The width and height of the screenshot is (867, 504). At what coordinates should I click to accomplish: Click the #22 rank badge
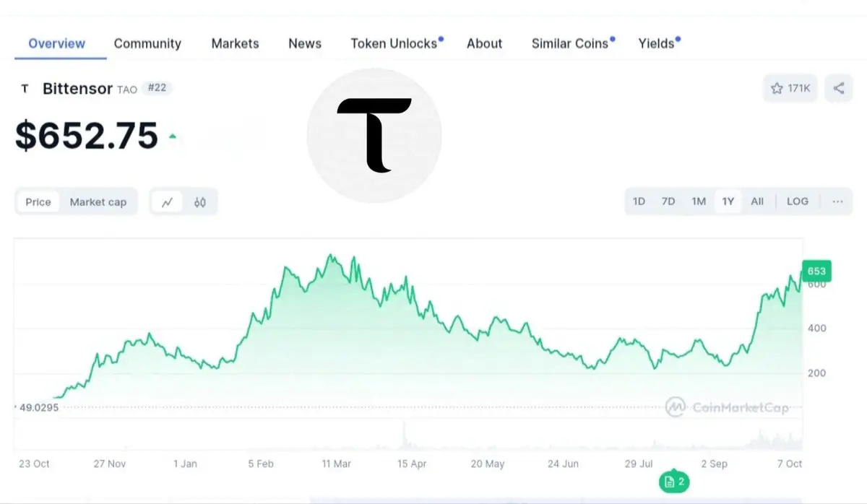pos(156,88)
